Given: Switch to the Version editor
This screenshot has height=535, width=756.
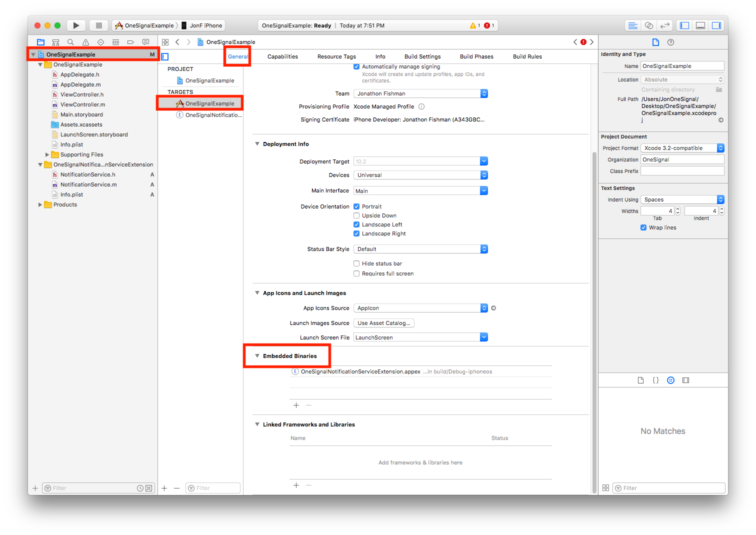Looking at the screenshot, I should click(x=664, y=25).
